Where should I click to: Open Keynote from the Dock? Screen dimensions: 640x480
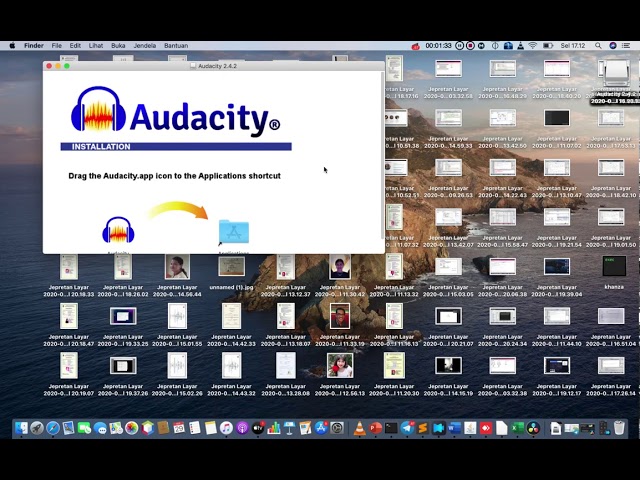click(290, 428)
